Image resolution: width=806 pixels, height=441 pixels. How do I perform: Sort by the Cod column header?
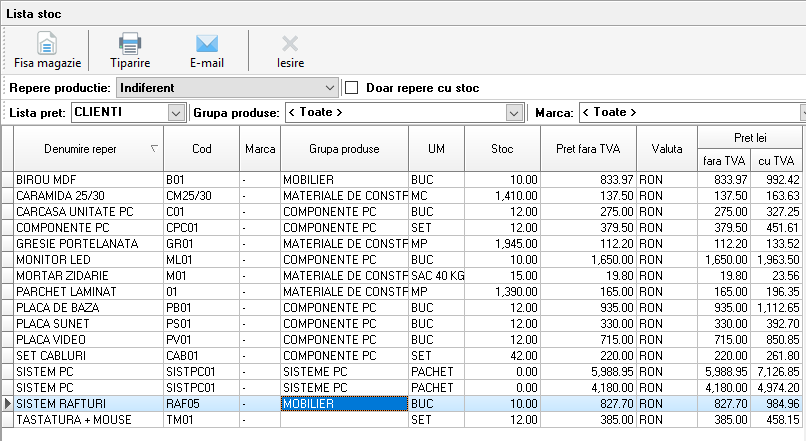coord(201,149)
